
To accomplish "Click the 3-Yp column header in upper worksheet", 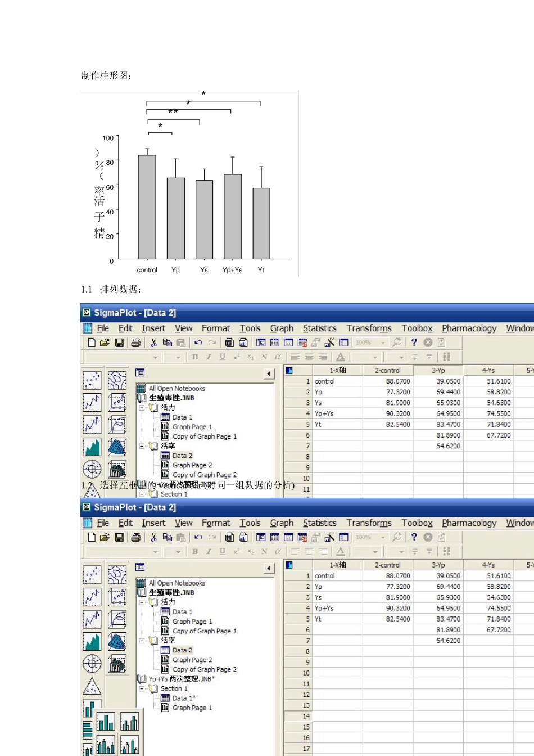I will (x=438, y=370).
